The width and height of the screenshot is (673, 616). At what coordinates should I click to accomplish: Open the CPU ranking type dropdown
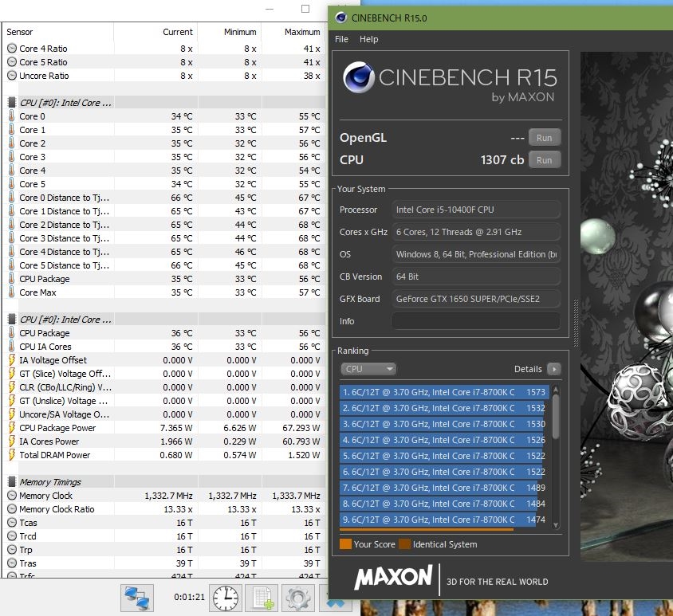pos(368,369)
